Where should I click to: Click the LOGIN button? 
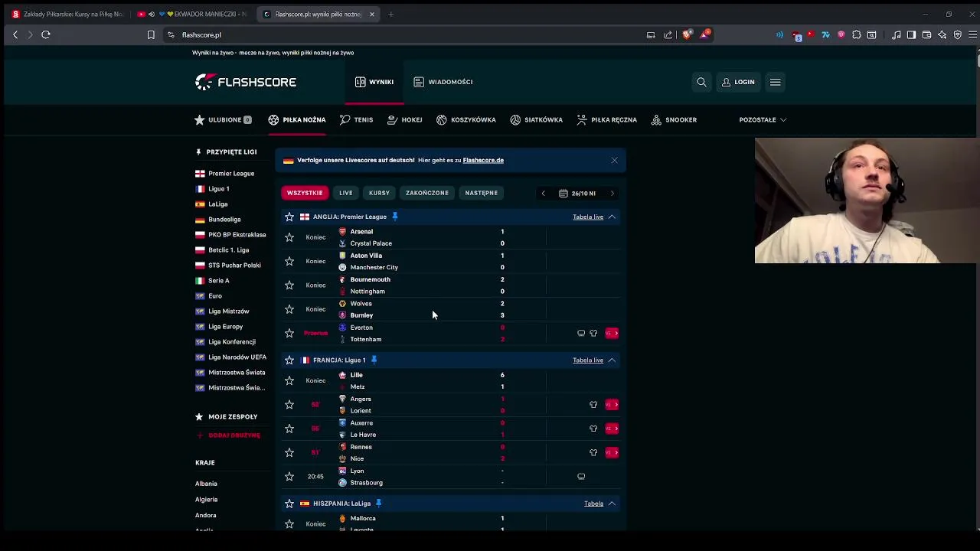(x=738, y=82)
